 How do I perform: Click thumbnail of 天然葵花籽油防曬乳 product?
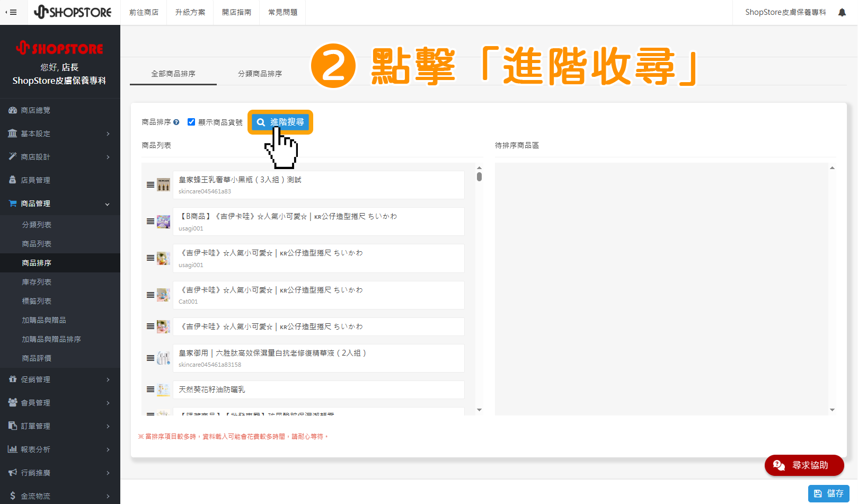pyautogui.click(x=164, y=390)
